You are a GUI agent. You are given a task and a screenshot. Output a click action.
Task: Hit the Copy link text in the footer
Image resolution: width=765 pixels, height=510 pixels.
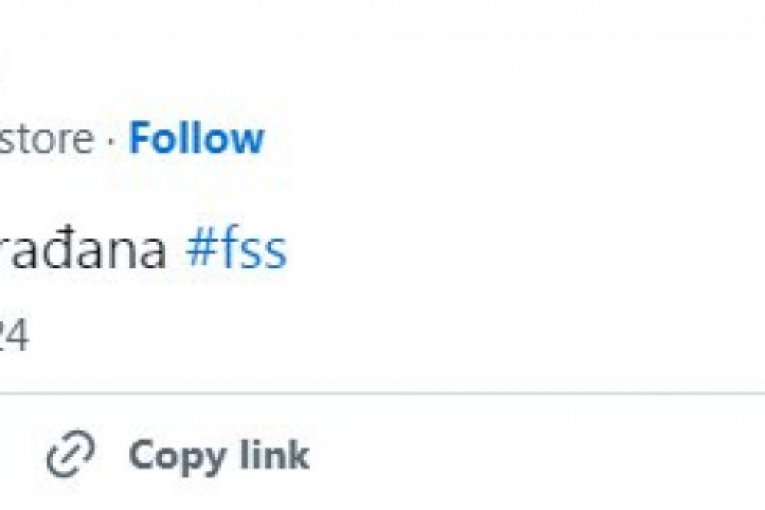219,456
